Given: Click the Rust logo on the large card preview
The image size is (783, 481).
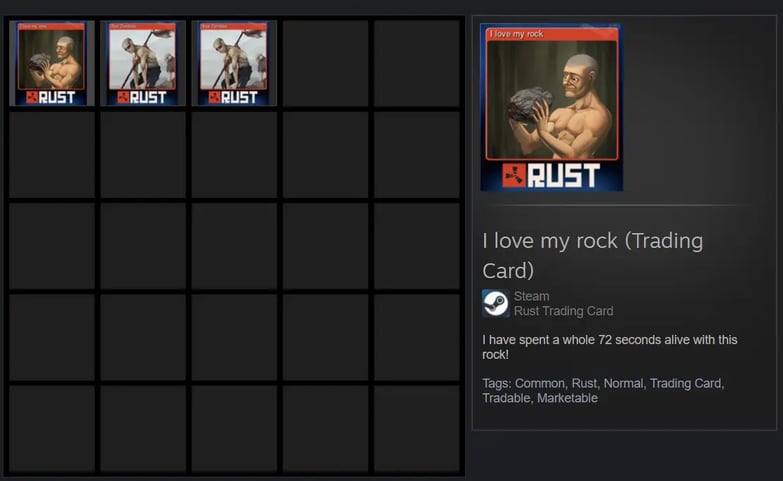Looking at the screenshot, I should pyautogui.click(x=551, y=175).
